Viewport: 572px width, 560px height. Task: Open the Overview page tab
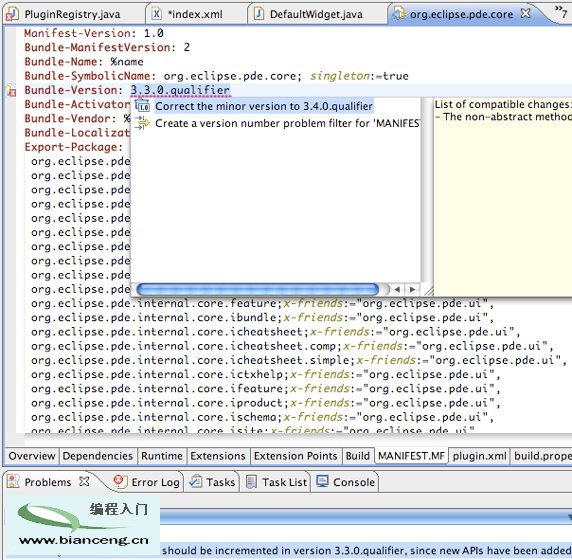tap(32, 456)
